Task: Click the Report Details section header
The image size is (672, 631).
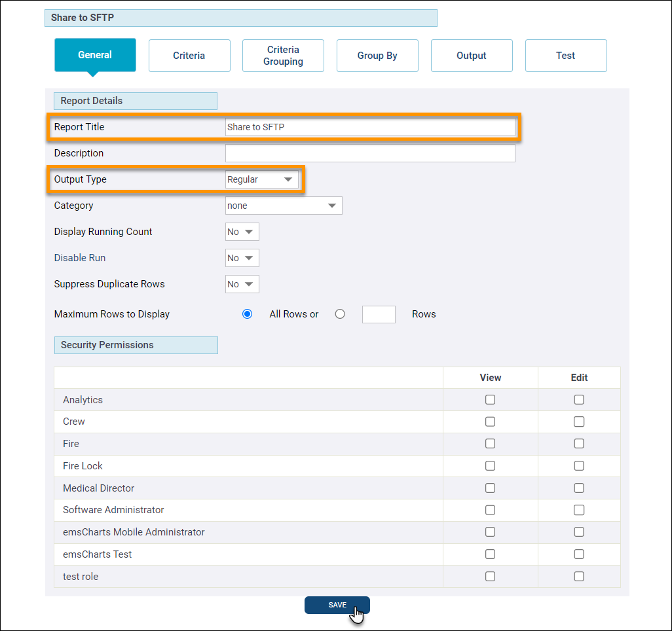Action: (x=136, y=101)
